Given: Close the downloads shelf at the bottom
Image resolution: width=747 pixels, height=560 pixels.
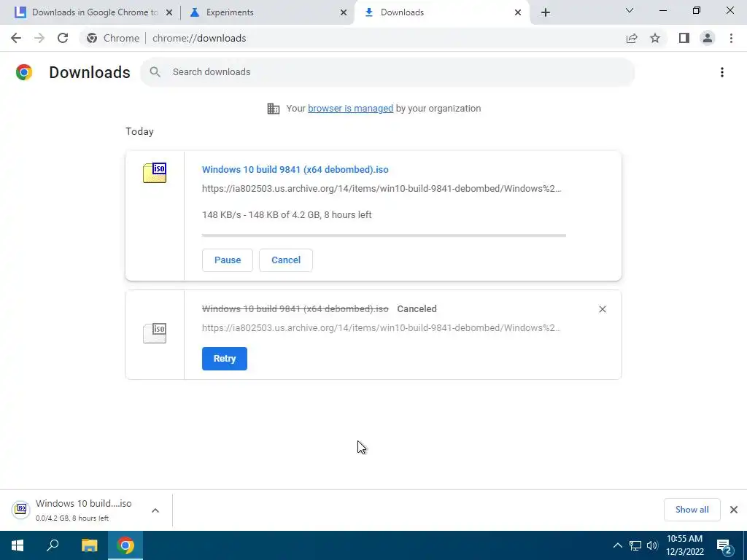Looking at the screenshot, I should [x=734, y=510].
